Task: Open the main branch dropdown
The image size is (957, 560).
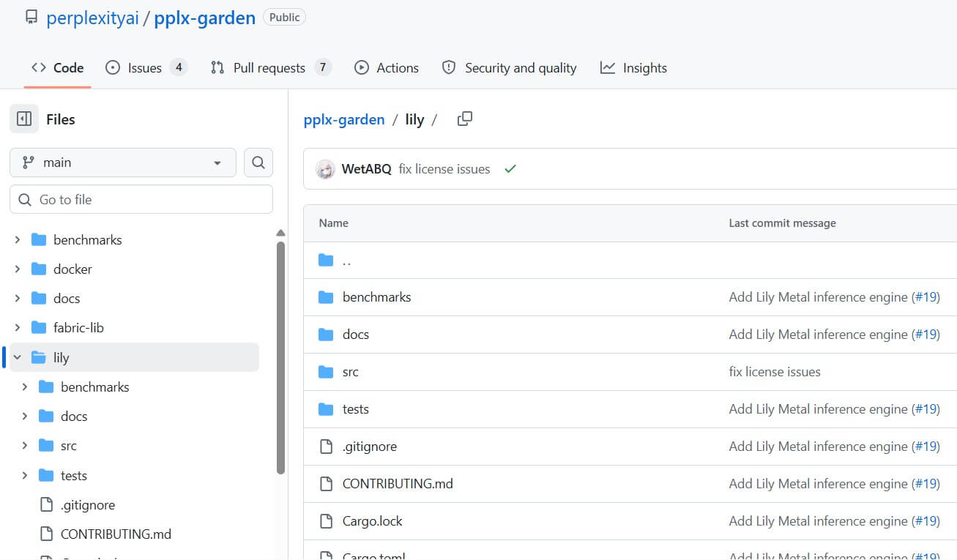Action: pos(123,163)
